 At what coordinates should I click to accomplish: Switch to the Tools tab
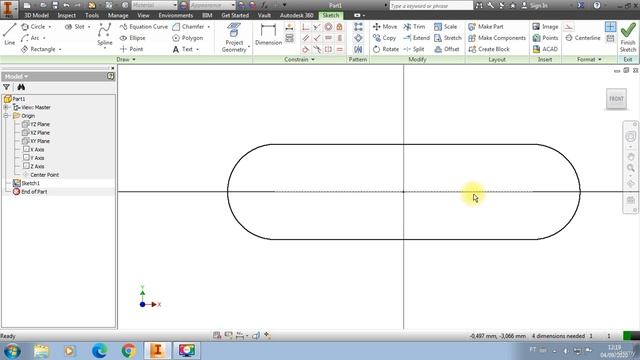click(x=92, y=15)
